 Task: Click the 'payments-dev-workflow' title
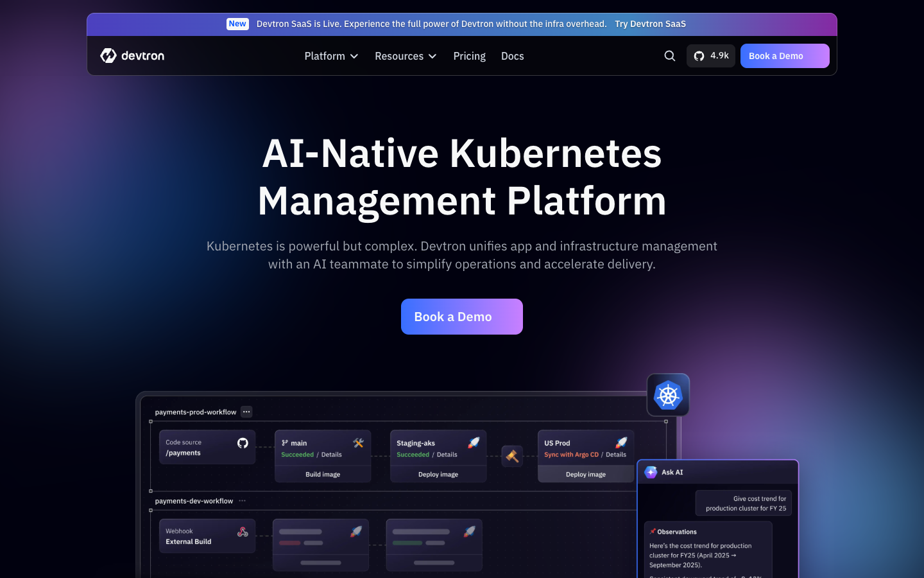coord(194,501)
